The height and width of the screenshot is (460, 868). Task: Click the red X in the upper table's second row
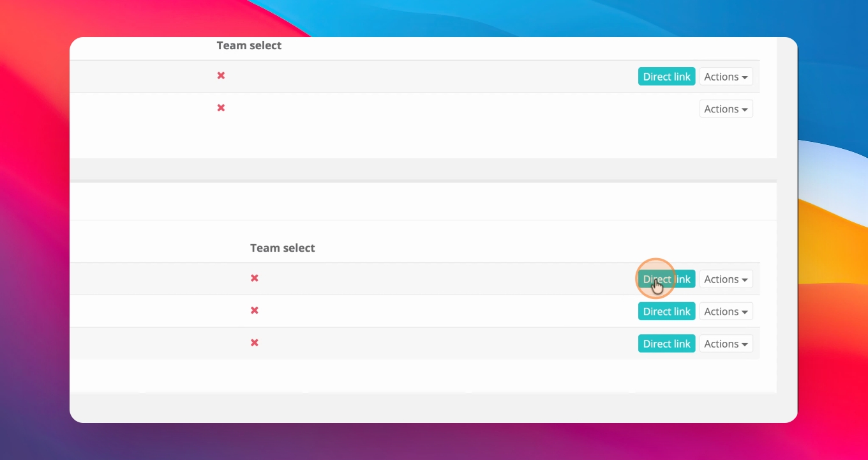click(221, 108)
